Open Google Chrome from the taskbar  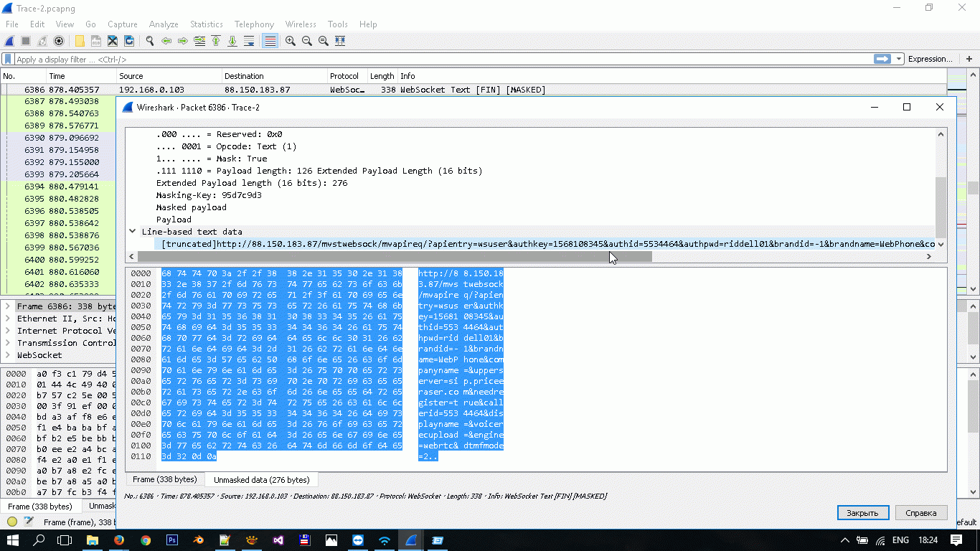point(145,540)
